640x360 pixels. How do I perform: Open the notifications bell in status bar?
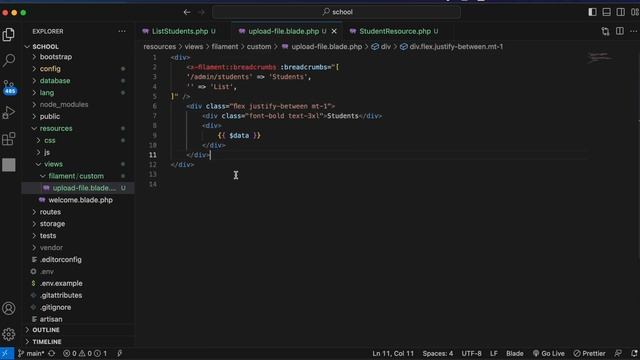(634, 353)
